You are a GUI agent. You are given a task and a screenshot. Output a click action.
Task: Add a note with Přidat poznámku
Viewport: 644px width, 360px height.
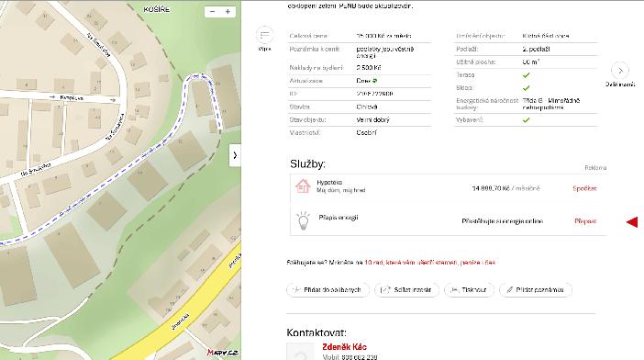pos(536,289)
